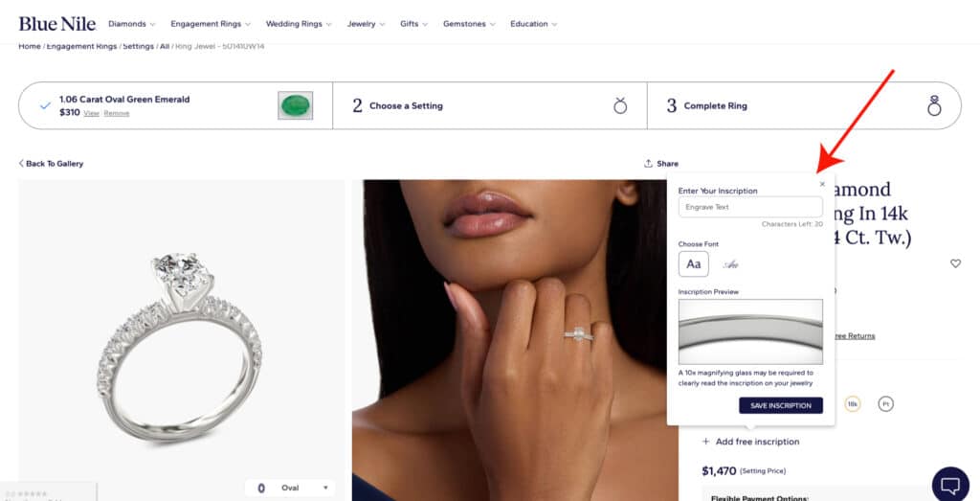Open the Gemstones menu

click(x=469, y=24)
